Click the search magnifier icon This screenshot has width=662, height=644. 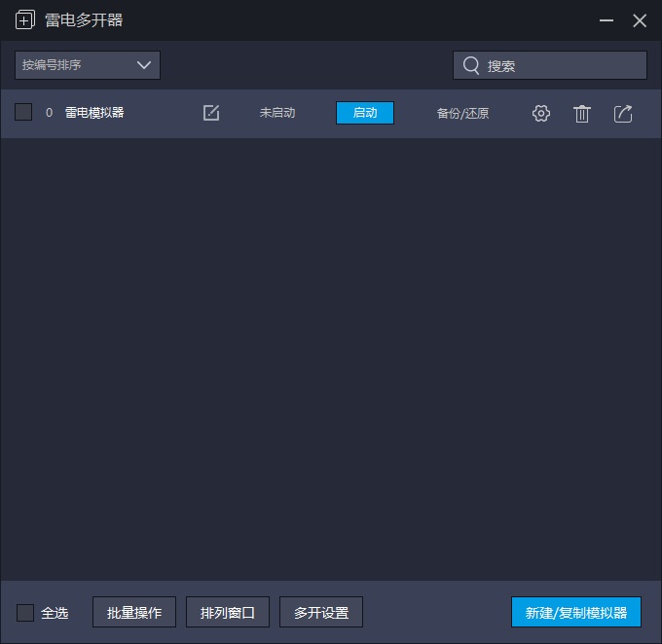pyautogui.click(x=471, y=65)
